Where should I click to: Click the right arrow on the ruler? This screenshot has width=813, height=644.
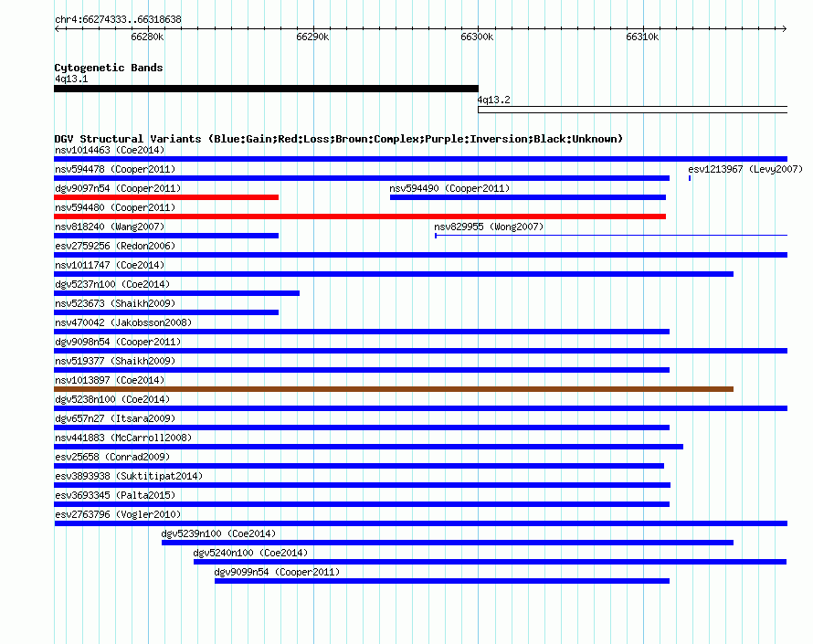785,28
